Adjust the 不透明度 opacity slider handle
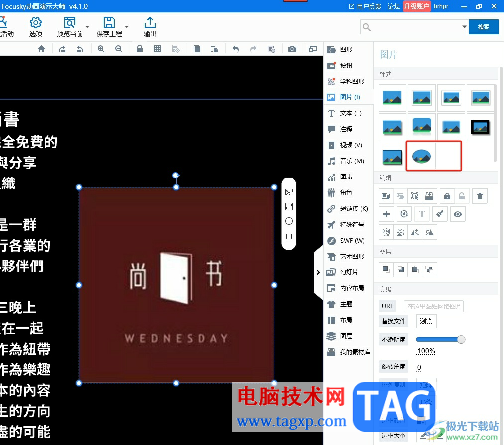504x445 pixels. [x=461, y=339]
